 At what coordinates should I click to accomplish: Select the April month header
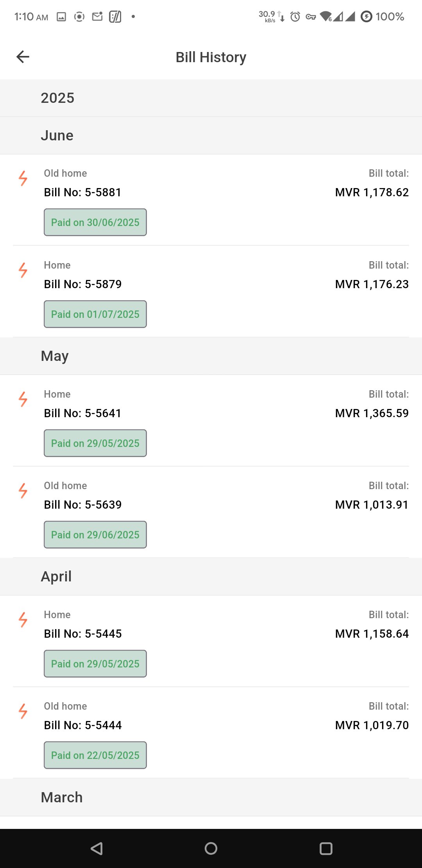click(x=56, y=577)
